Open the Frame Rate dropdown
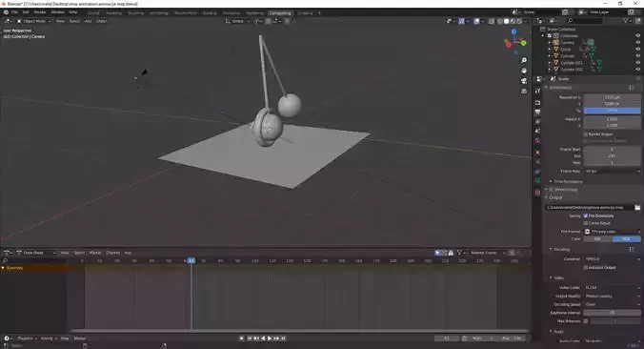The width and height of the screenshot is (644, 349). click(612, 171)
